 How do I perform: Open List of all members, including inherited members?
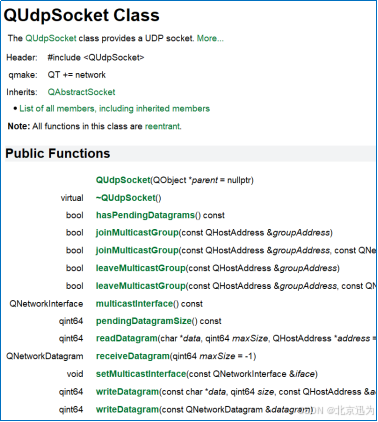[114, 109]
